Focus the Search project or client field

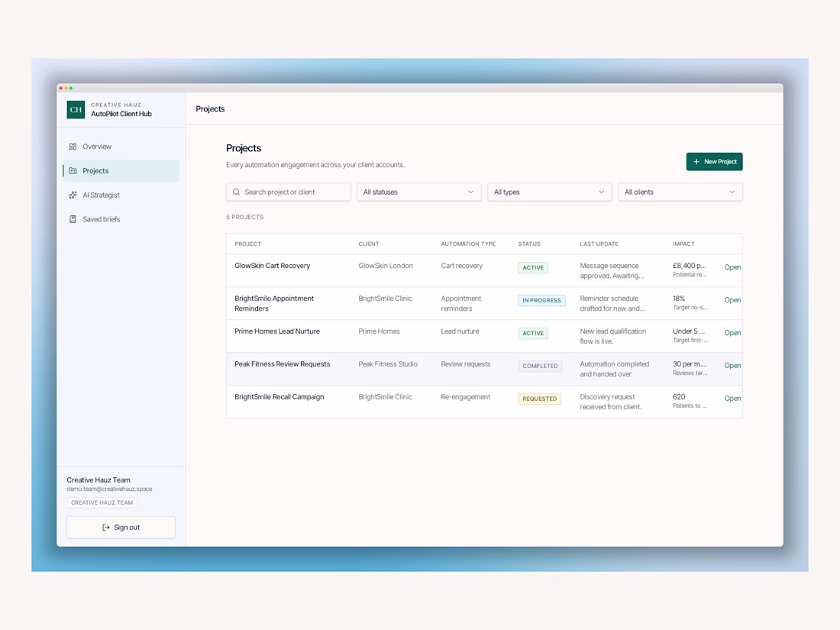point(288,192)
